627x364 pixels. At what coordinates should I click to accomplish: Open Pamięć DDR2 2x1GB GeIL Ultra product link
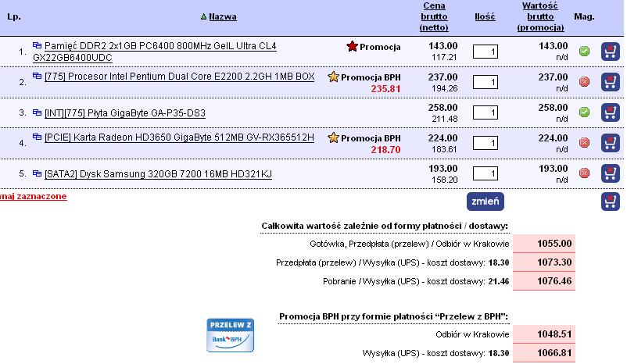[x=155, y=52]
